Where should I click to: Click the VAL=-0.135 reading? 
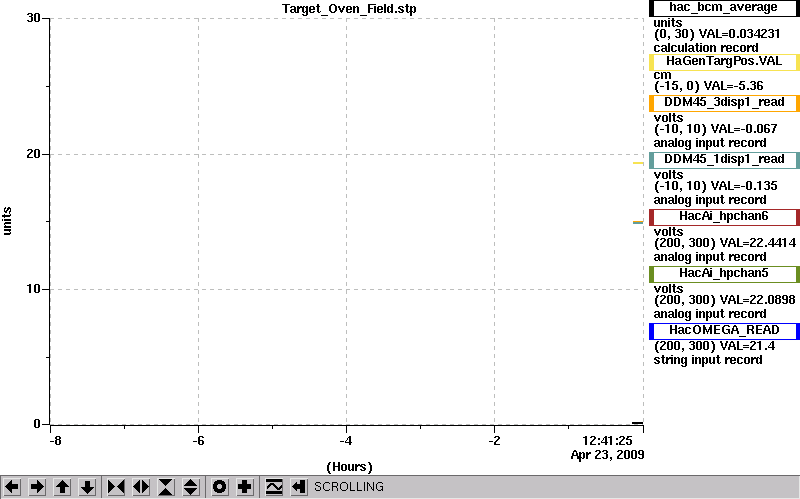pyautogui.click(x=744, y=186)
